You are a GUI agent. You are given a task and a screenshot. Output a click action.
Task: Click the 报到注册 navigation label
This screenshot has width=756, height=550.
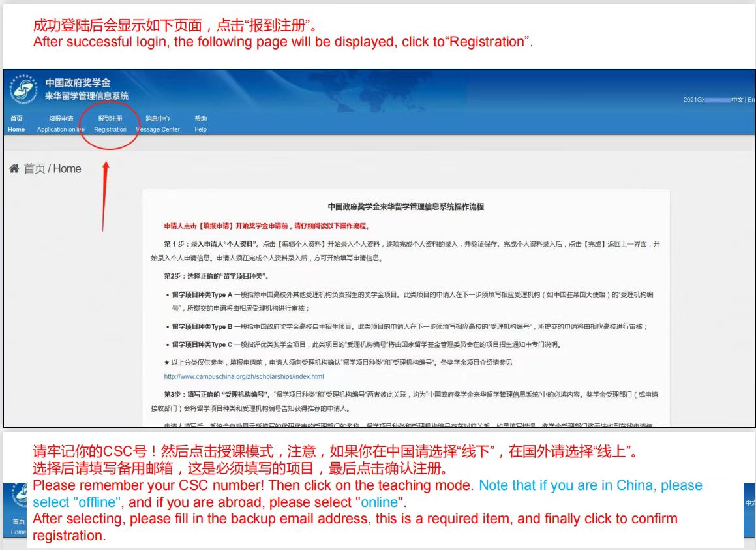point(110,119)
